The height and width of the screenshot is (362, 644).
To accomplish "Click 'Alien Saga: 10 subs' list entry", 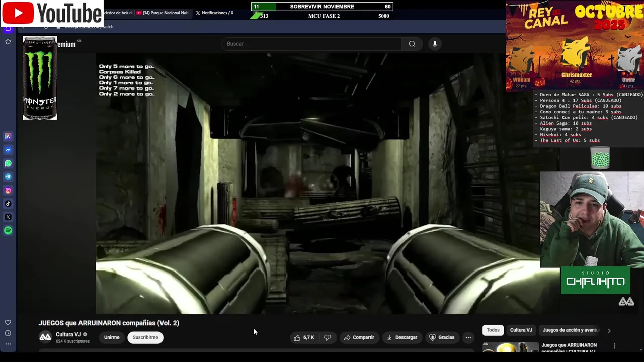I will point(566,123).
